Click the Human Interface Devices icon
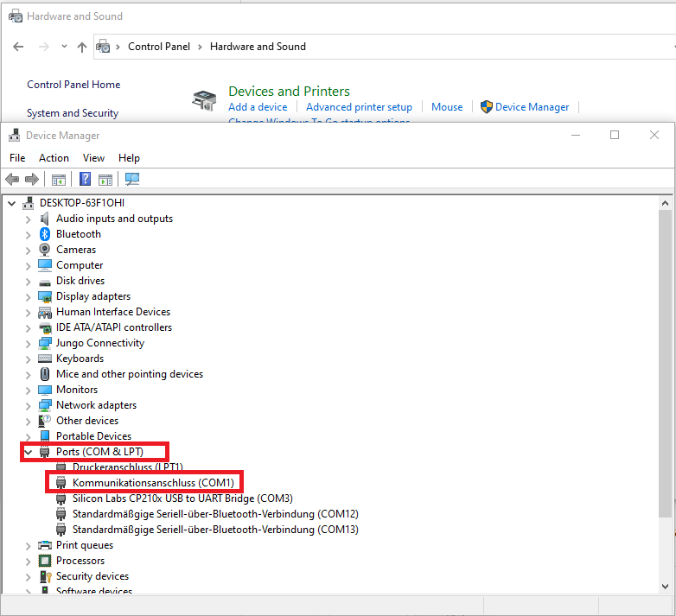Image resolution: width=676 pixels, height=616 pixels. (x=45, y=312)
